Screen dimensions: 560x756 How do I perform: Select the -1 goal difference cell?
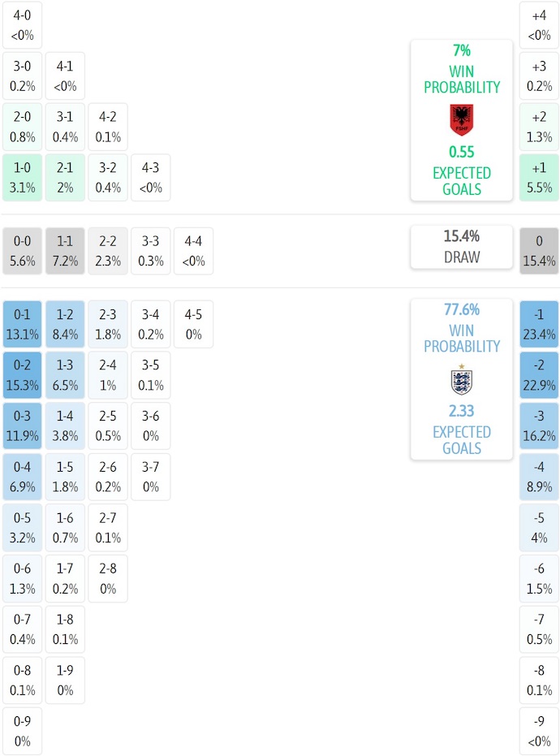click(x=539, y=325)
